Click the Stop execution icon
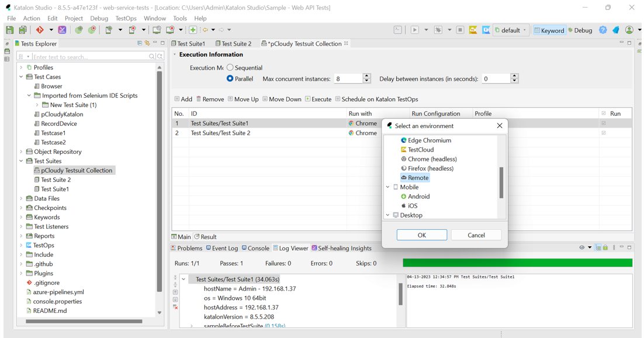 [x=460, y=30]
